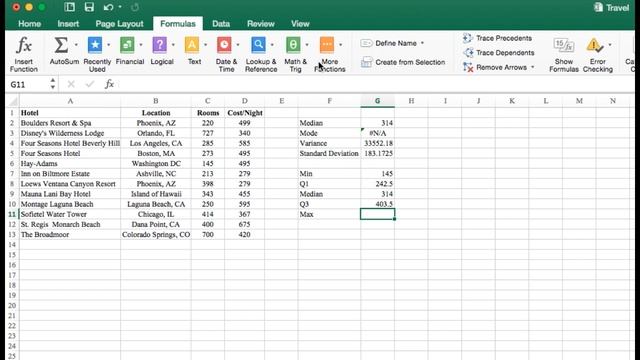This screenshot has width=640, height=360.
Task: Click the Trace Dependents label
Action: click(505, 53)
